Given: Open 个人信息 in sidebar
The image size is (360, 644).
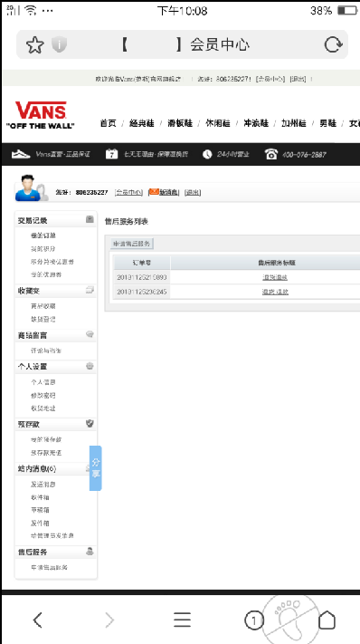Looking at the screenshot, I should click(x=43, y=382).
